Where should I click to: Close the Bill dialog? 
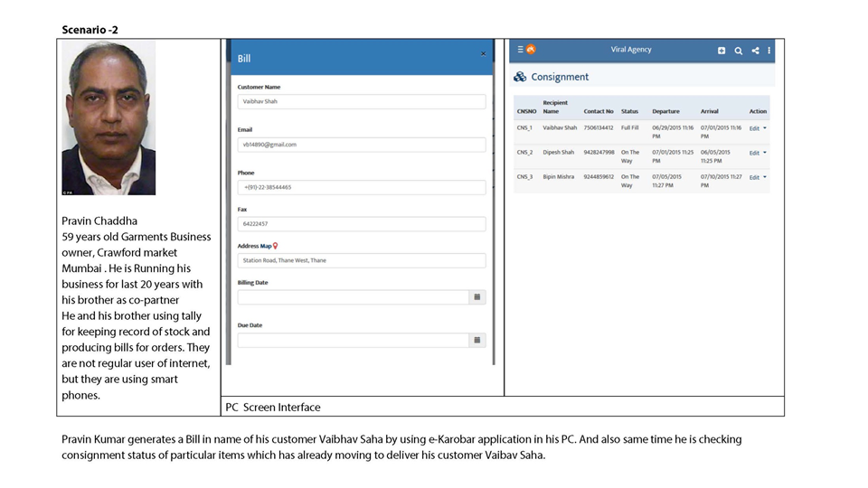483,54
